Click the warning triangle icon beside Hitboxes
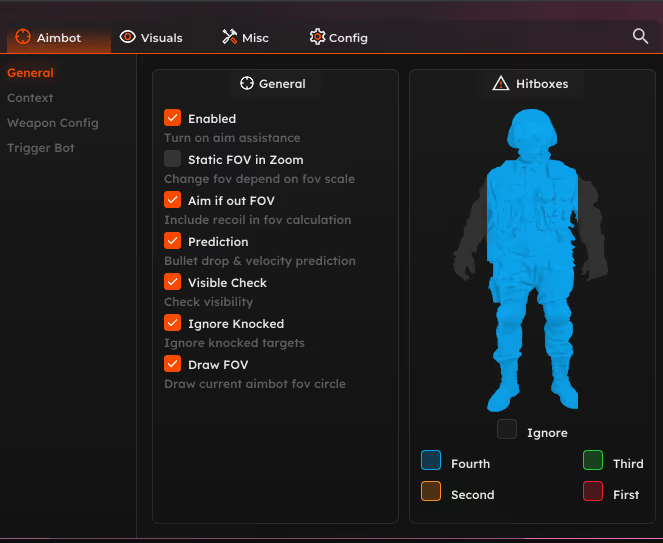Image resolution: width=663 pixels, height=543 pixels. pyautogui.click(x=501, y=84)
